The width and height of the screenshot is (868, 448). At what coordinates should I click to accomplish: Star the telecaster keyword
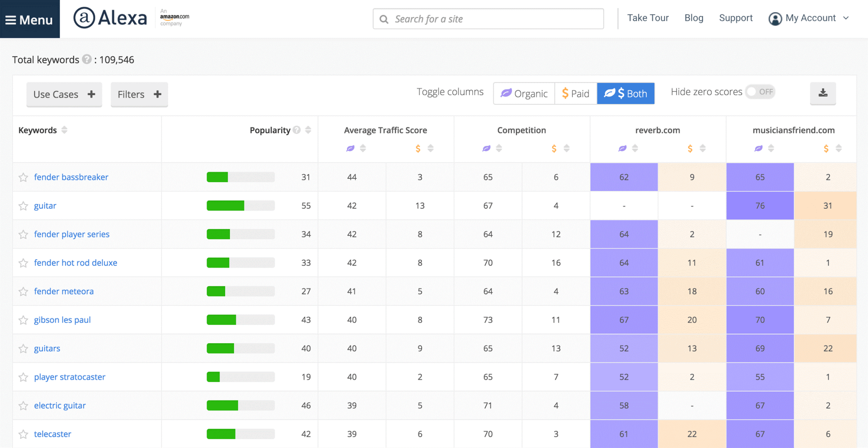coord(24,434)
